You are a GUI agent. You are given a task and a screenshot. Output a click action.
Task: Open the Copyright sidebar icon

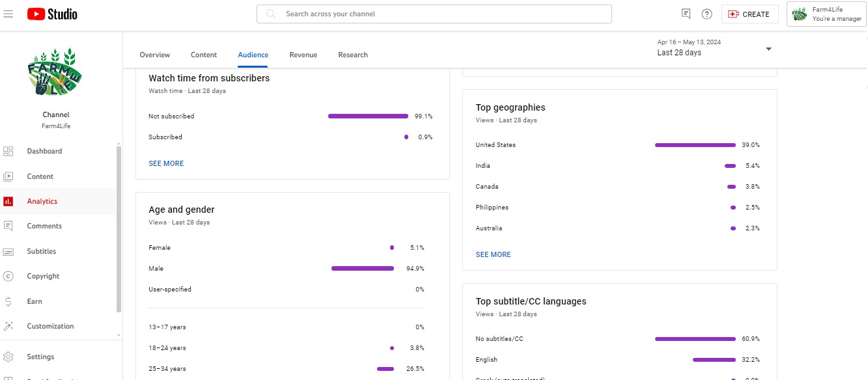[x=8, y=277]
